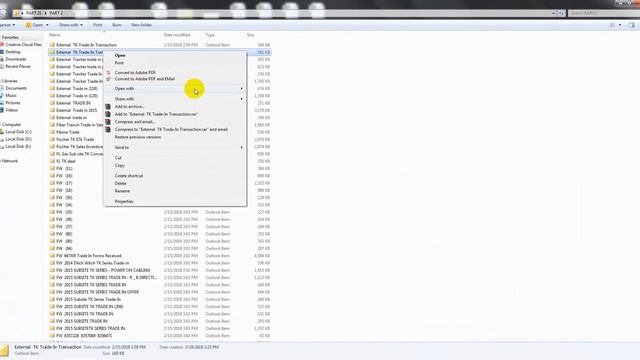The width and height of the screenshot is (640, 360).
Task: Select Computer in the navigation pane
Action: coord(11,124)
